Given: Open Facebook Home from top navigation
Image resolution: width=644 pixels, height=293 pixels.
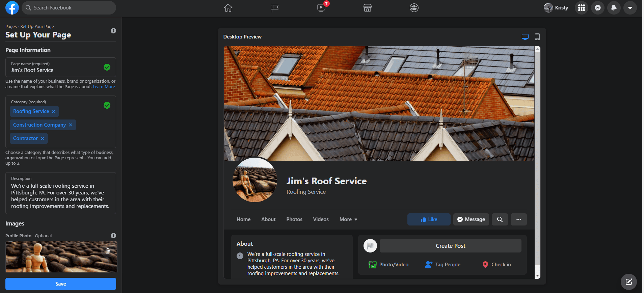Looking at the screenshot, I should point(228,8).
